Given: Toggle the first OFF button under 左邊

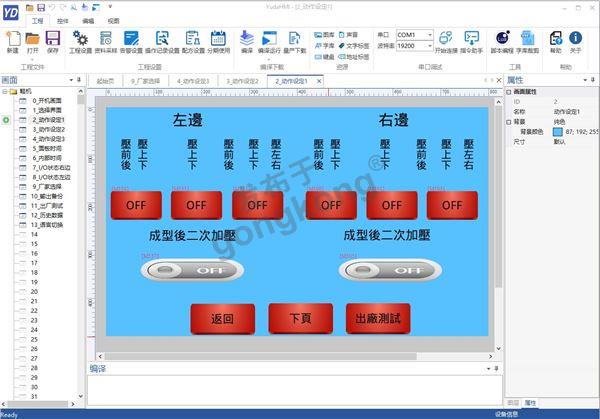Looking at the screenshot, I should coord(136,205).
